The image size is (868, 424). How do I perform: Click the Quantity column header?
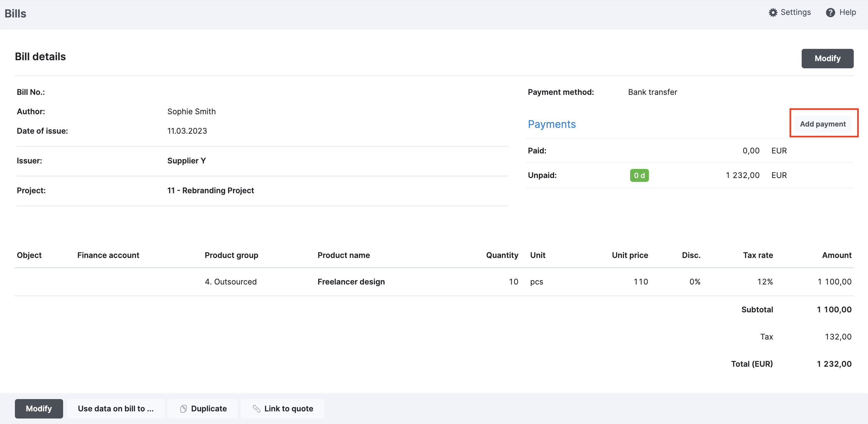click(502, 255)
